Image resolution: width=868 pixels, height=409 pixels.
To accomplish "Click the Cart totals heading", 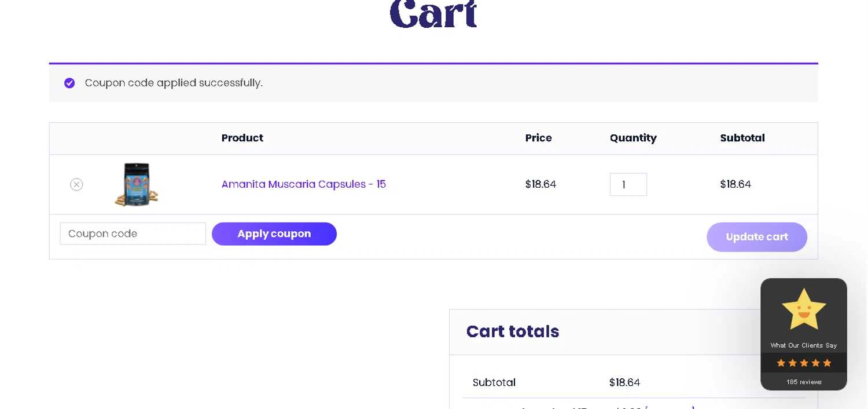I will click(x=512, y=331).
